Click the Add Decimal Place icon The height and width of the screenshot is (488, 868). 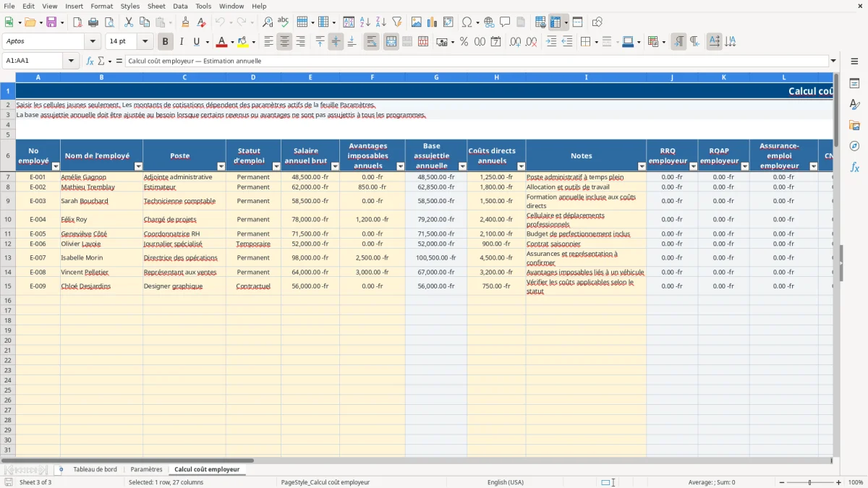point(516,42)
